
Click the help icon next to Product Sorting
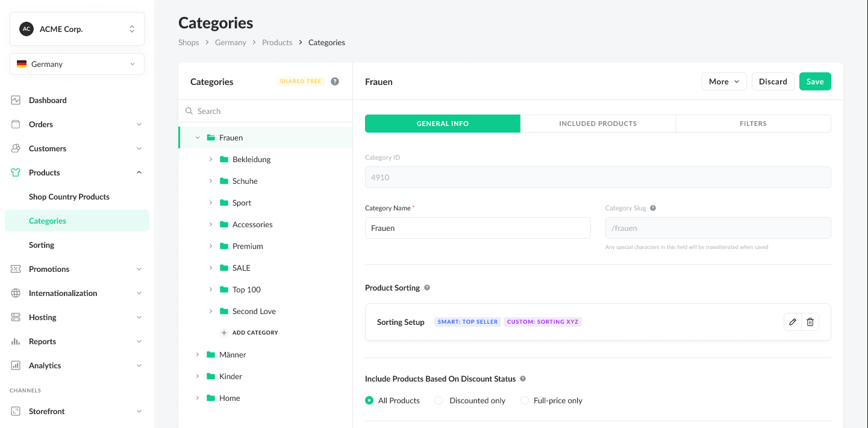coord(427,288)
